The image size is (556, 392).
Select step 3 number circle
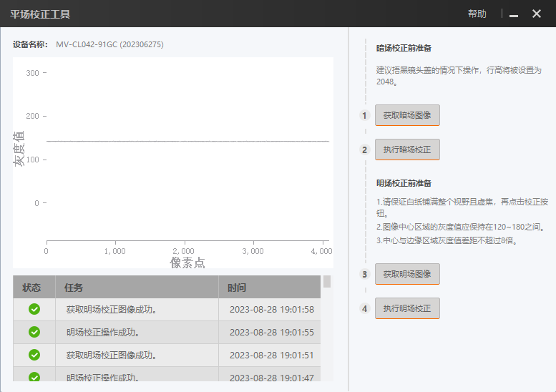click(364, 274)
